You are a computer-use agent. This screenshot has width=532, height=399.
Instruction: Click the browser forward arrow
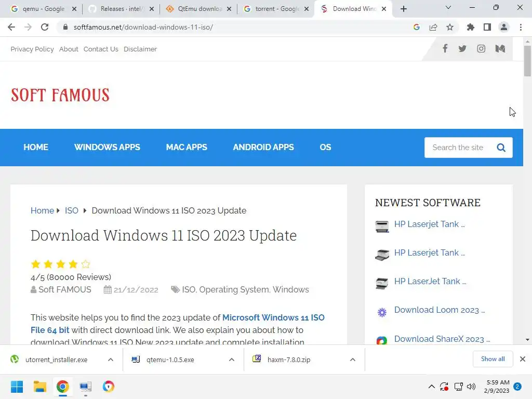pyautogui.click(x=28, y=27)
